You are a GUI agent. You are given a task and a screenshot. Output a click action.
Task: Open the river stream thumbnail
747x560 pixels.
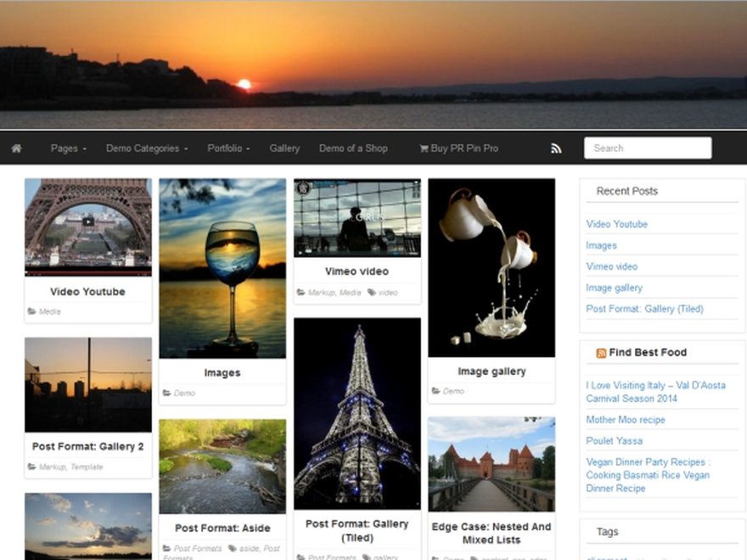coord(222,466)
